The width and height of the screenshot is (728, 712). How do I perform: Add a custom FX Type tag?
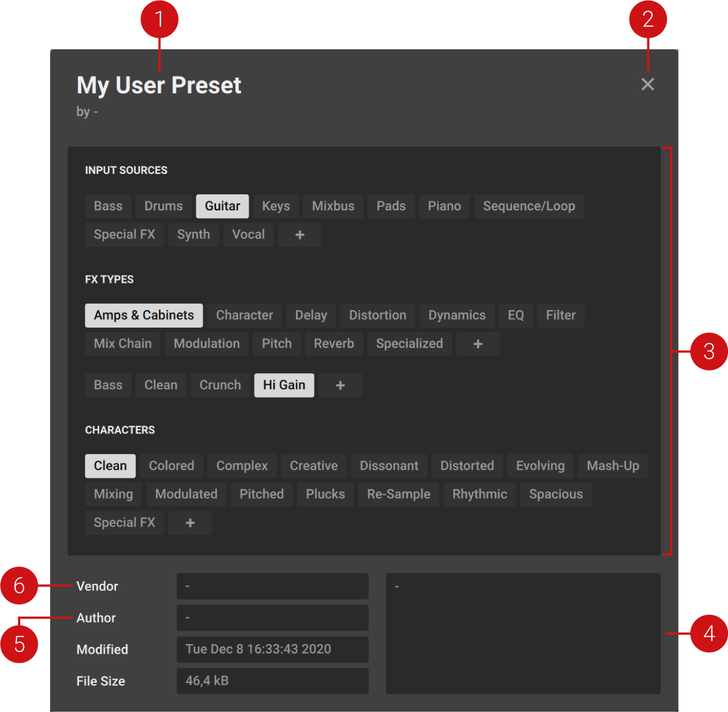[477, 344]
